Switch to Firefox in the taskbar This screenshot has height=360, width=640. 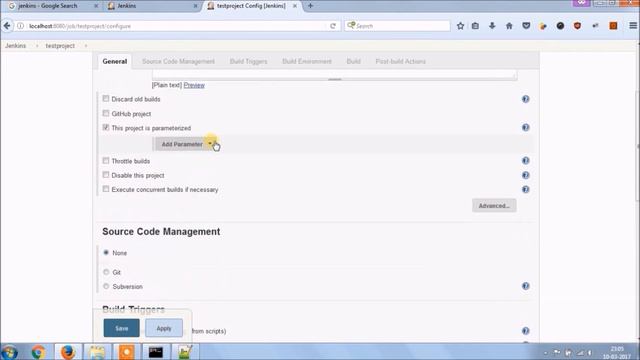click(68, 352)
